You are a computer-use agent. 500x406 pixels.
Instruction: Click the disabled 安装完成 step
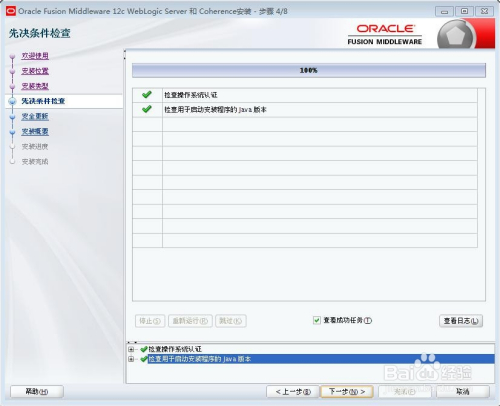pyautogui.click(x=35, y=162)
